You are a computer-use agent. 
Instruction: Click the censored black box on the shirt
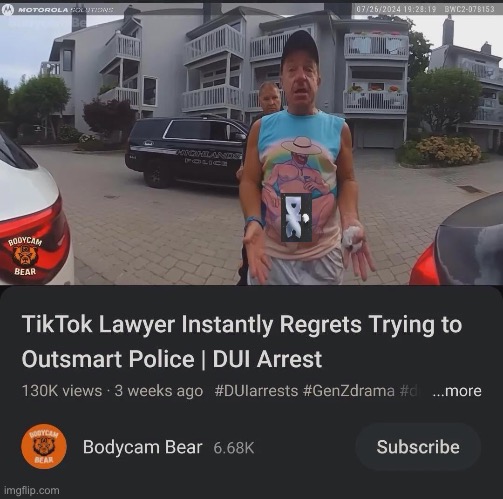[296, 216]
